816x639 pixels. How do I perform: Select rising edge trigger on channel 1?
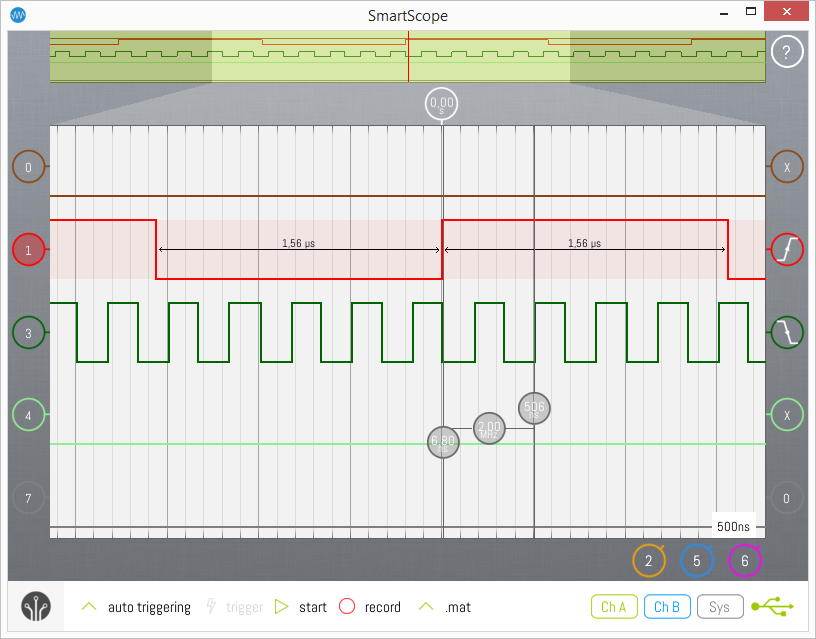pos(787,249)
